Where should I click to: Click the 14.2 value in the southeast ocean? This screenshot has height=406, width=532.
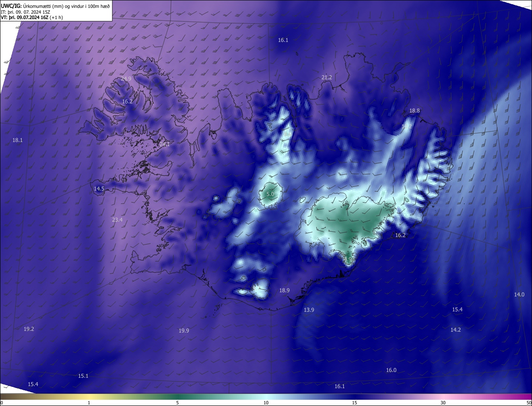456,330
